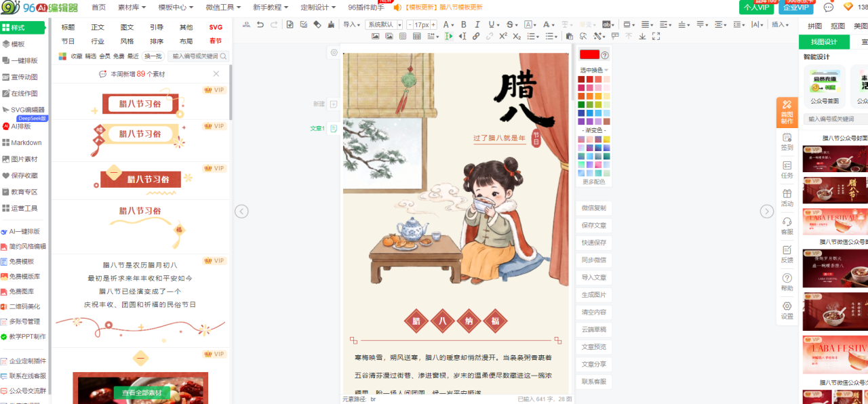The width and height of the screenshot is (868, 404).
Task: Expand the 素材库 top menu
Action: [x=132, y=7]
